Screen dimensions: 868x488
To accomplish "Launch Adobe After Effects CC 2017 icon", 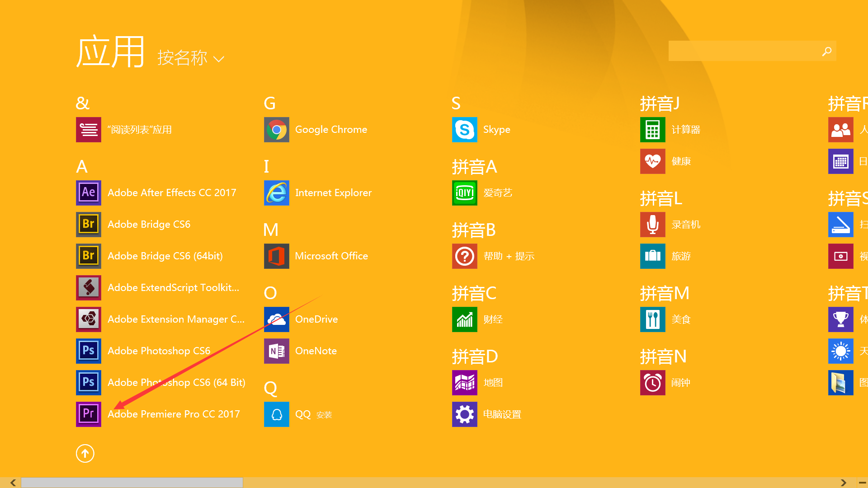I will [89, 193].
